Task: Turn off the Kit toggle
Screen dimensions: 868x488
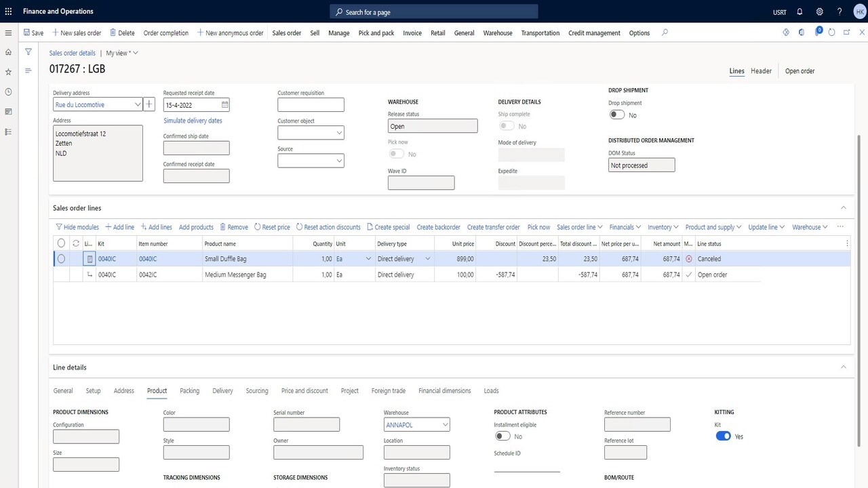Action: click(724, 436)
